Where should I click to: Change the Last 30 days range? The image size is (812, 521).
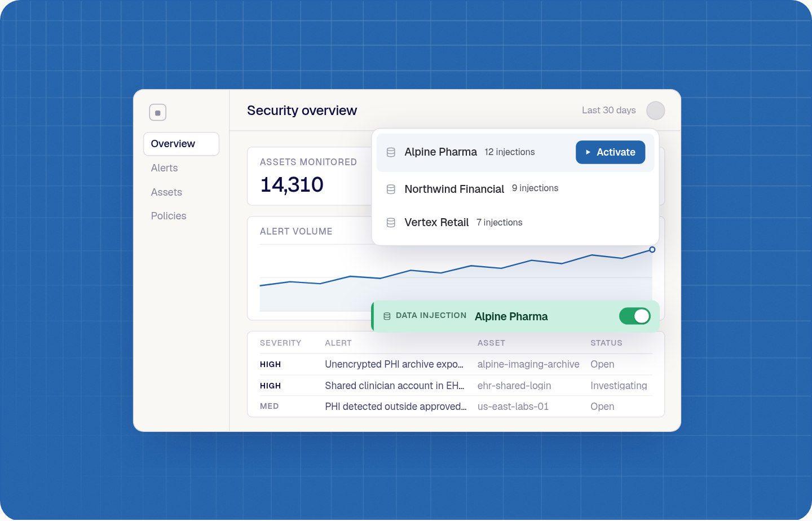point(608,111)
